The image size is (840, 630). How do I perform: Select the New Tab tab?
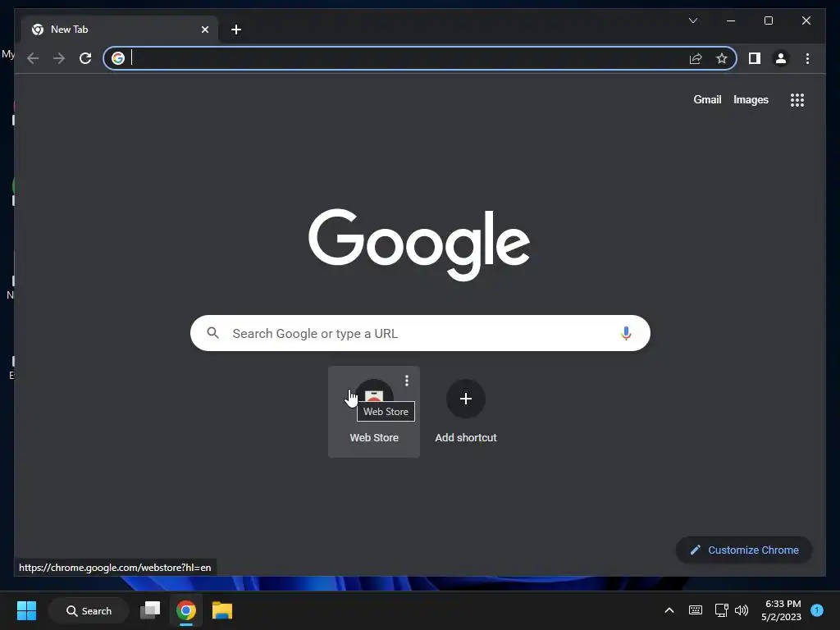119,30
